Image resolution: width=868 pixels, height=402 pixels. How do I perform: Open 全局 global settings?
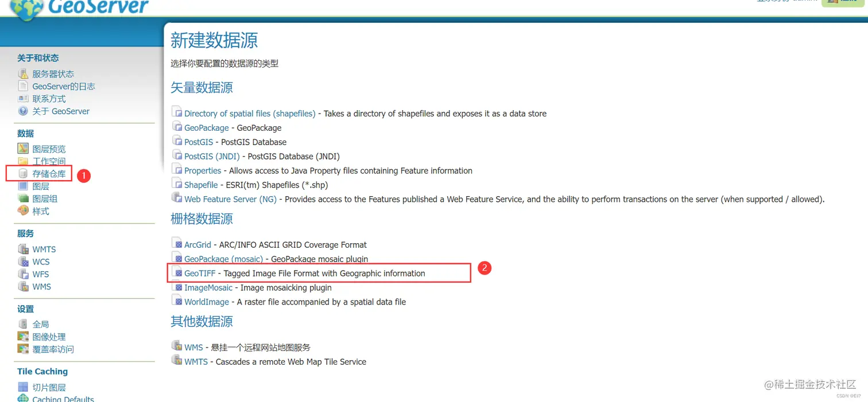click(41, 325)
